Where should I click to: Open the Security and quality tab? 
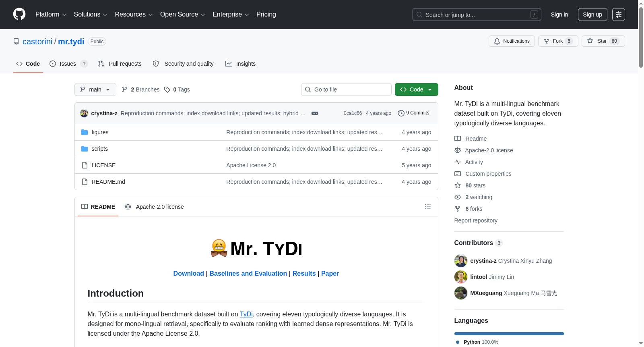tap(183, 64)
